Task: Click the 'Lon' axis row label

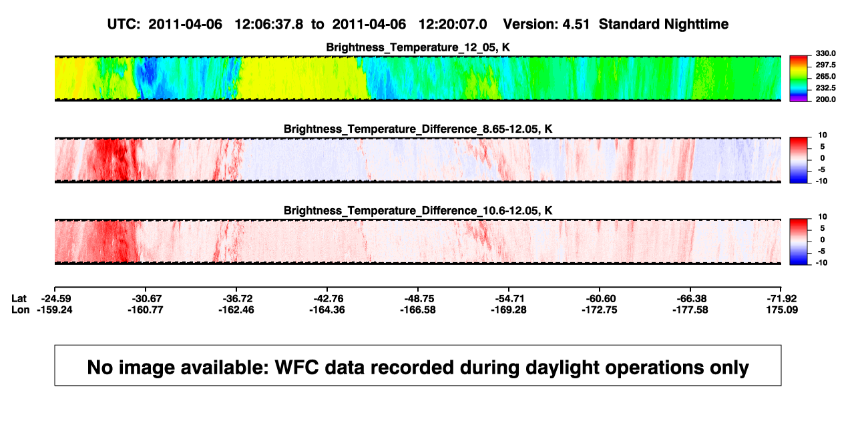Action: coord(20,310)
